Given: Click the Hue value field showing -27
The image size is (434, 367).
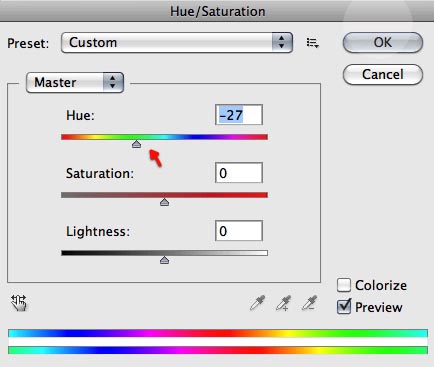Looking at the screenshot, I should coord(239,115).
